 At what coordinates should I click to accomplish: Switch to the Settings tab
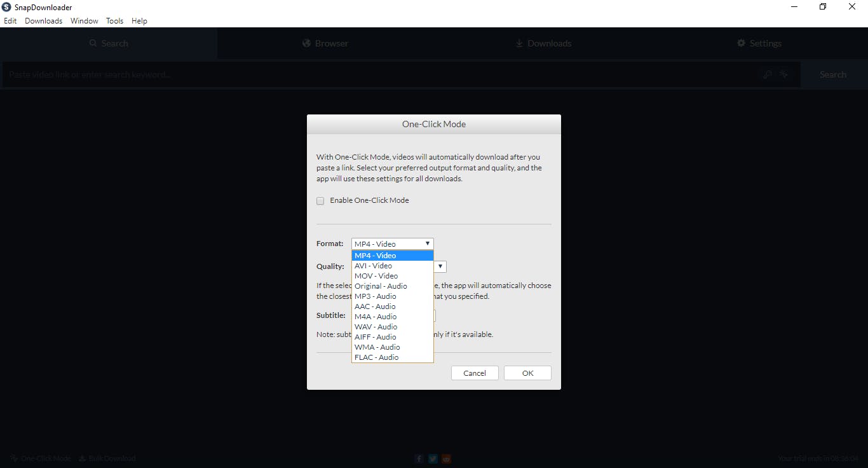pos(759,43)
